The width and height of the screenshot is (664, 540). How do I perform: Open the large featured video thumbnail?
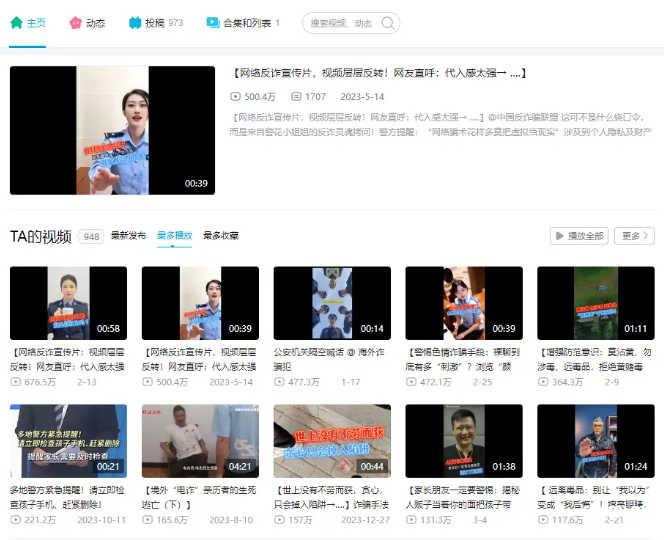click(x=112, y=130)
